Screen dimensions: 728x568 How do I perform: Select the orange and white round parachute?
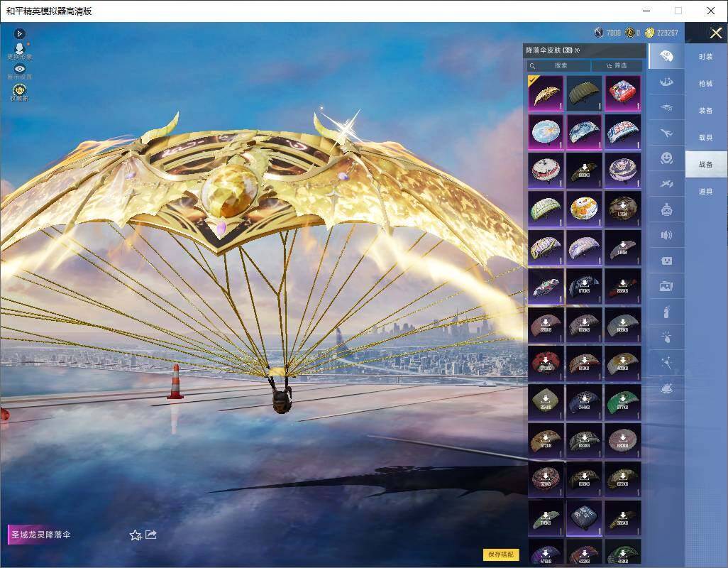[x=584, y=209]
